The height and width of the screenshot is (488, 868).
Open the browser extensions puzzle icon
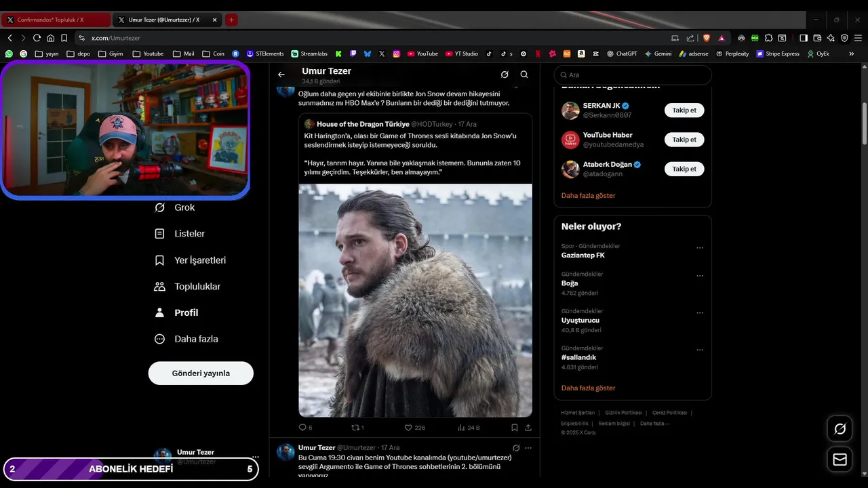point(768,38)
